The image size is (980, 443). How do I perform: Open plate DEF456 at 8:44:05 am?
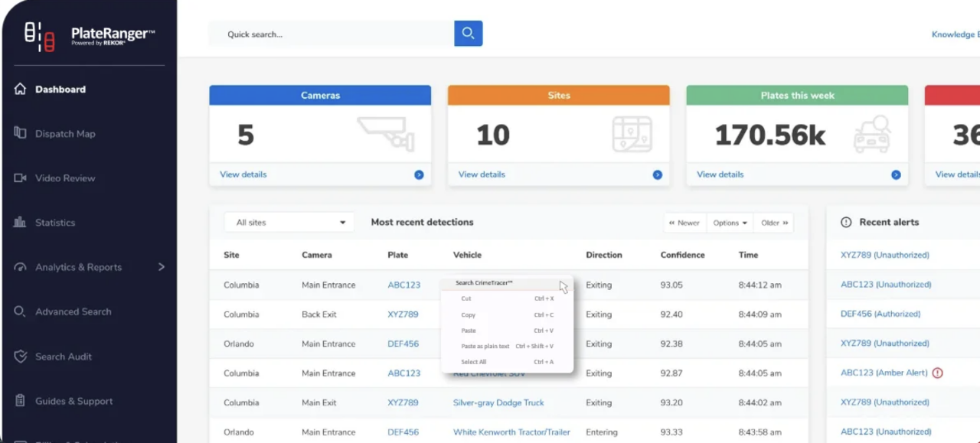click(x=403, y=344)
